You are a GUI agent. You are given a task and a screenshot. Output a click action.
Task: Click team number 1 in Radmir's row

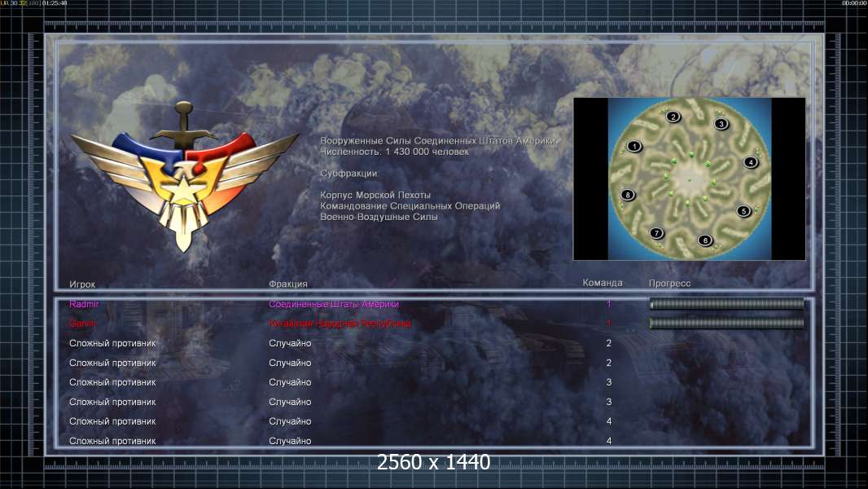pyautogui.click(x=608, y=304)
